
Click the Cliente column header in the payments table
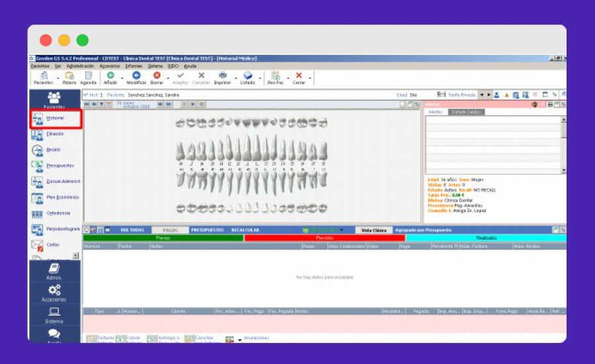pos(178,311)
